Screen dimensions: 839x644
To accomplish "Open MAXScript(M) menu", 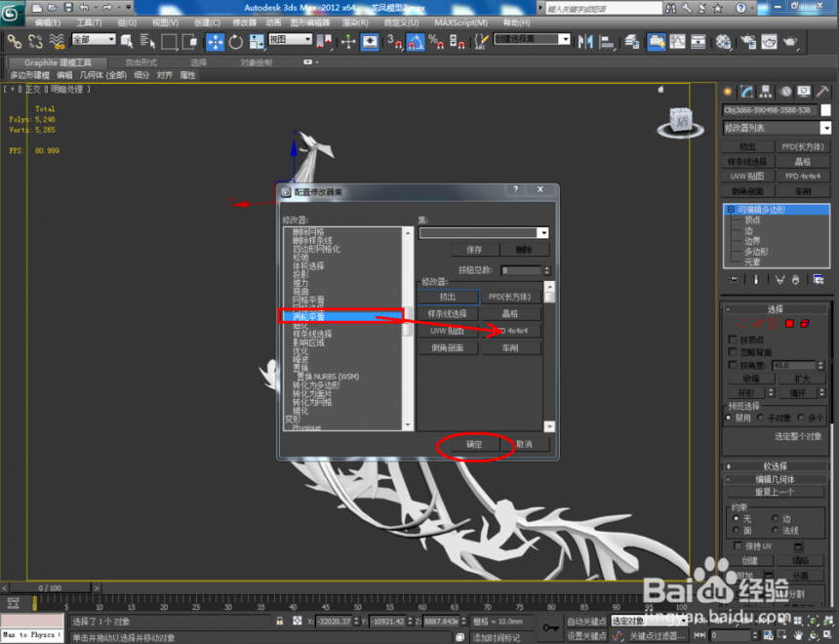I will coord(460,22).
